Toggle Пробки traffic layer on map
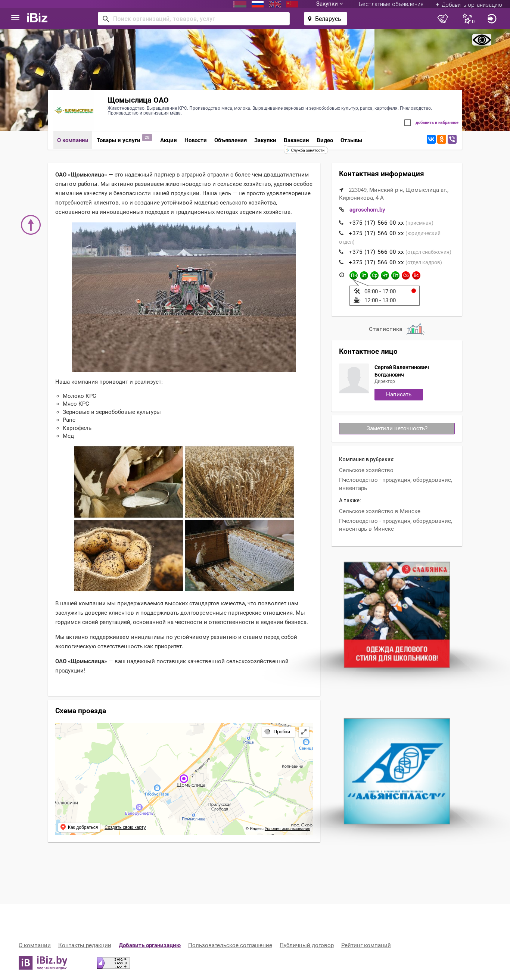The height and width of the screenshot is (980, 510). (278, 731)
